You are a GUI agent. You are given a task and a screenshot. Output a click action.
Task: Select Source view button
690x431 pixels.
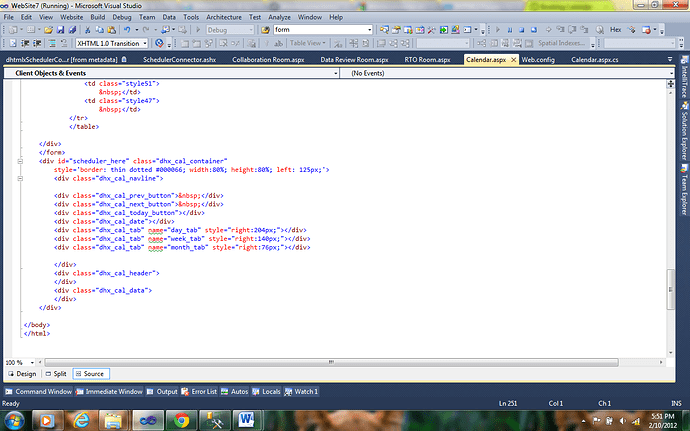(x=91, y=374)
